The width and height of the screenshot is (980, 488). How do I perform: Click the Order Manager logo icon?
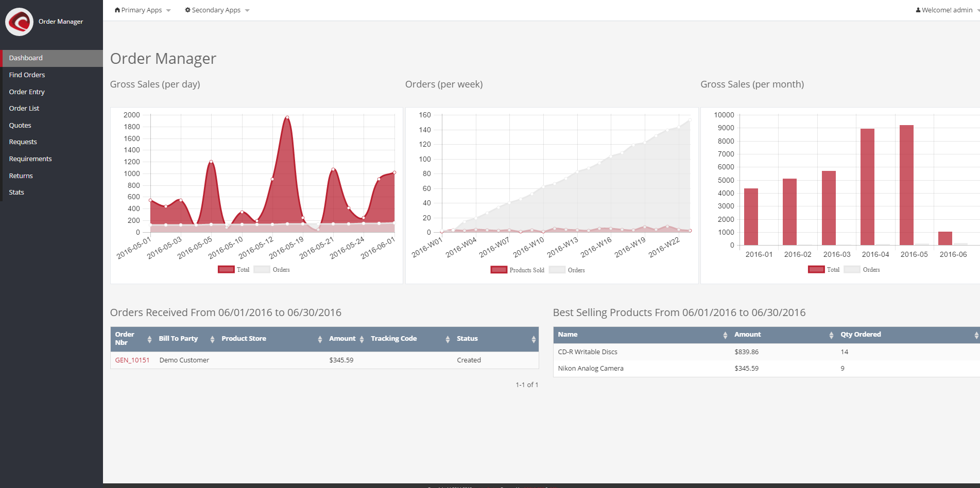(x=20, y=22)
